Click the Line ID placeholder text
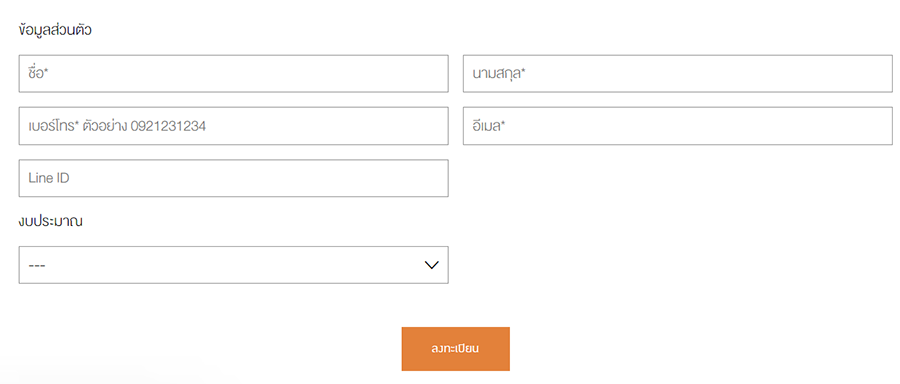The width and height of the screenshot is (900, 384). pos(49,179)
